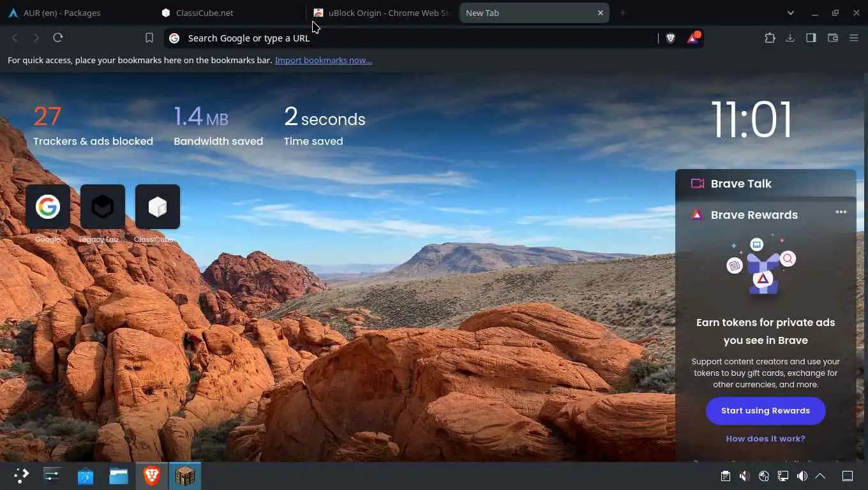Image resolution: width=868 pixels, height=490 pixels.
Task: Toggle the sidebar panel icon
Action: point(811,38)
